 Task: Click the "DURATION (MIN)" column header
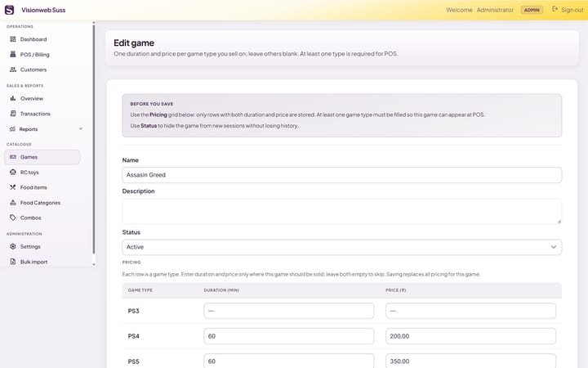tap(221, 290)
